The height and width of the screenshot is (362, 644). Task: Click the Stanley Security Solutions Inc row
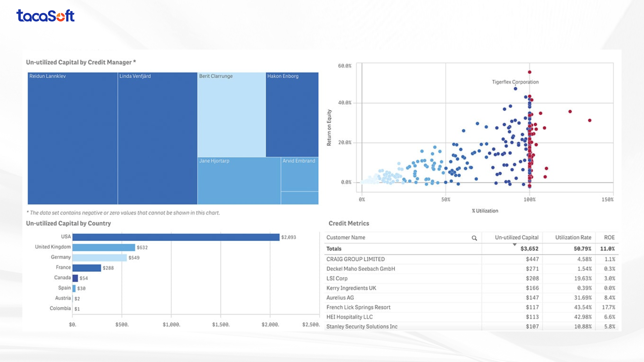click(x=362, y=326)
